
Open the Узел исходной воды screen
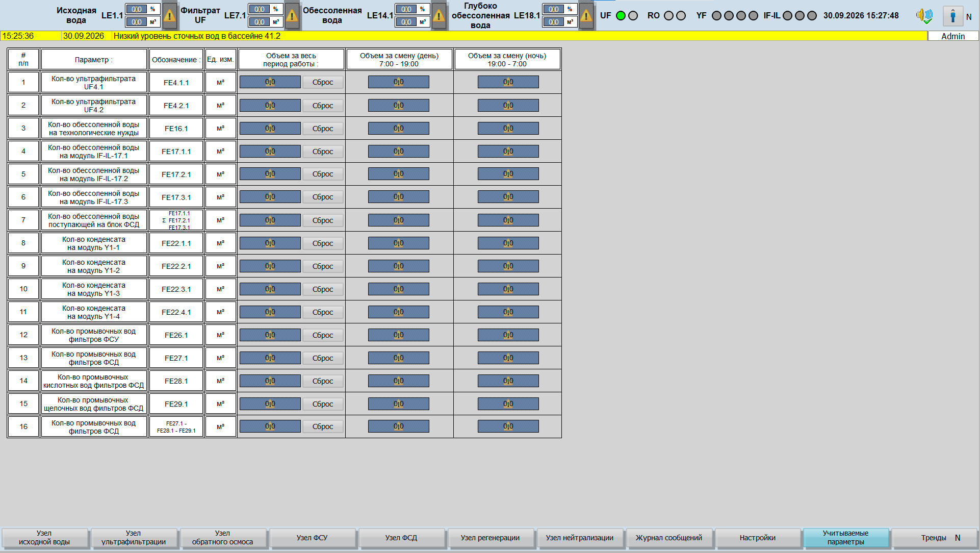44,538
